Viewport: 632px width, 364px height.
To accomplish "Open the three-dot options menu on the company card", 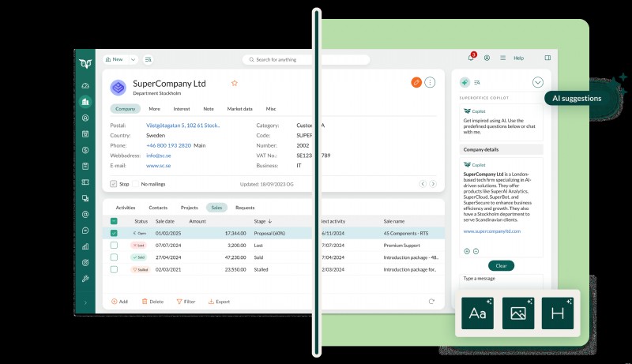I will click(x=430, y=83).
